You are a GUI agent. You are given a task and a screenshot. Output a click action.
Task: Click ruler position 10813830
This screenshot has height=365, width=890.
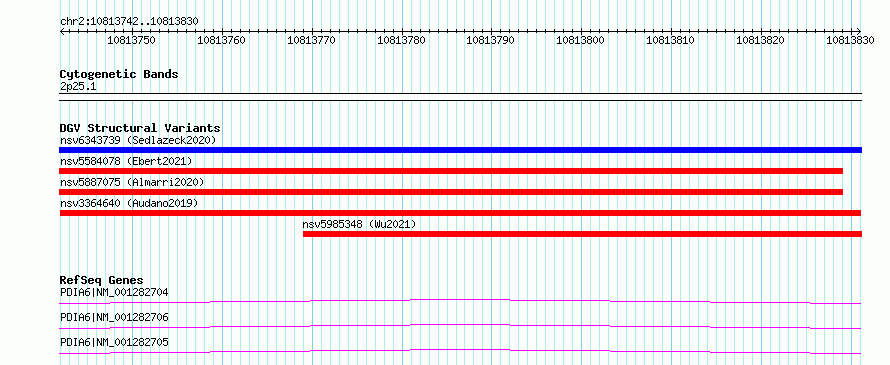[850, 40]
